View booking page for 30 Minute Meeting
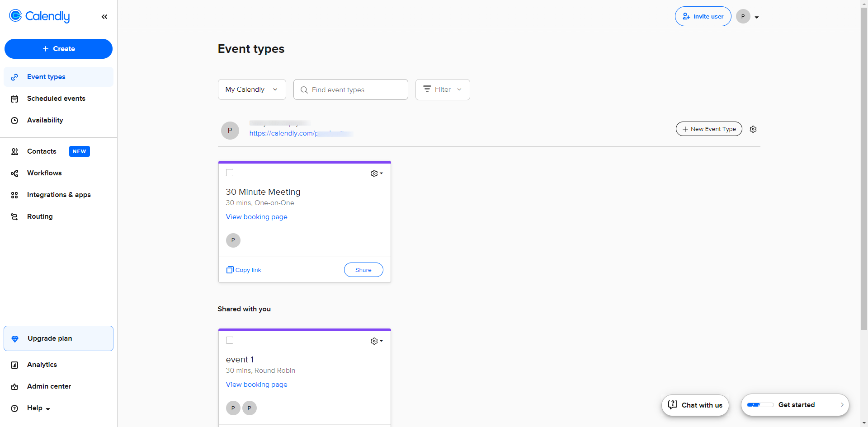The height and width of the screenshot is (427, 868). tap(257, 217)
